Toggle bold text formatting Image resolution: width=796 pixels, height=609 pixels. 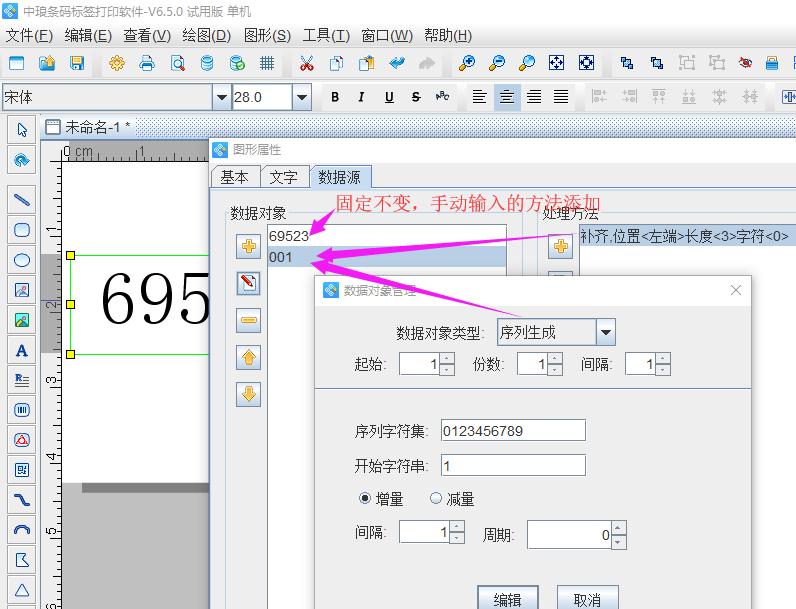tap(335, 96)
